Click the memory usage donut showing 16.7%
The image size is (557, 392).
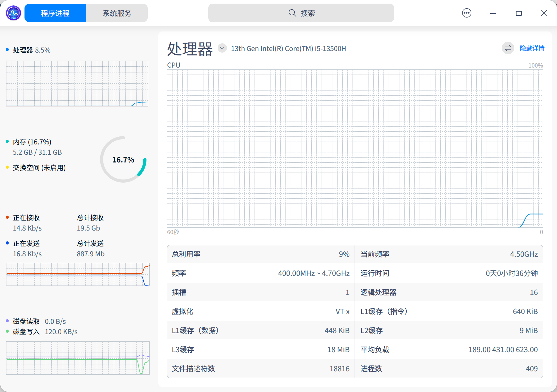tap(123, 160)
